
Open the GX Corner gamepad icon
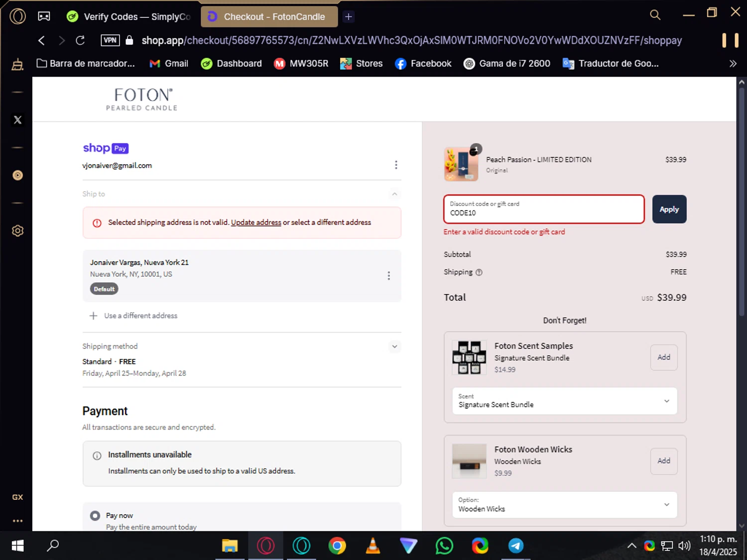click(44, 16)
